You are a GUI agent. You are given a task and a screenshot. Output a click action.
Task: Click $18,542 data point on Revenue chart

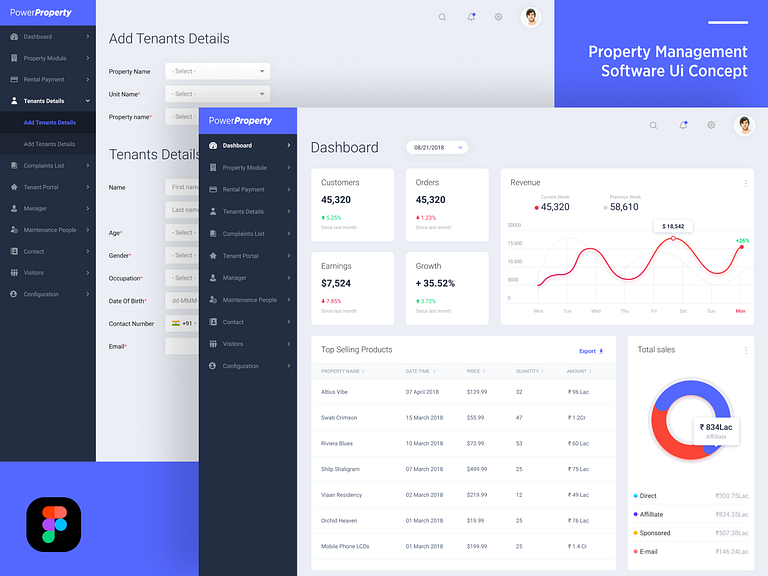point(673,238)
